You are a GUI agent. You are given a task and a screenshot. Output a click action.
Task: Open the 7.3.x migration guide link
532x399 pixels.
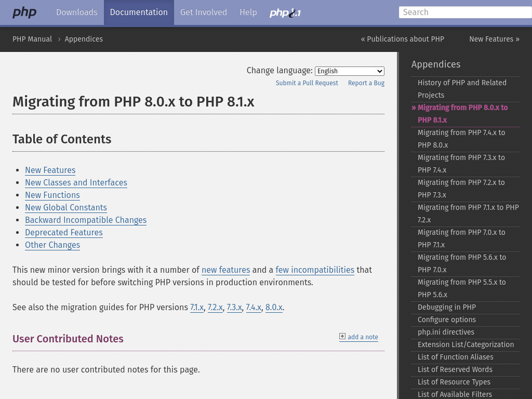pos(234,308)
